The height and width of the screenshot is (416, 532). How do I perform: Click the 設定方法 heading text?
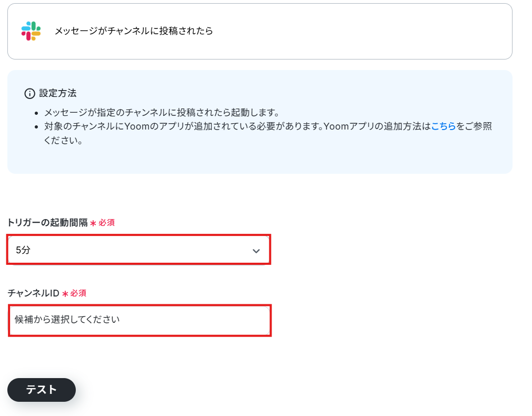coord(58,93)
